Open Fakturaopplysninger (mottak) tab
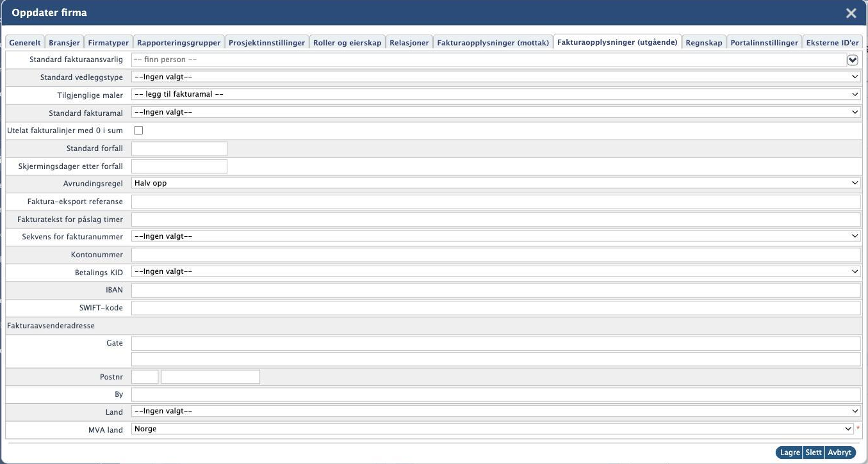Viewport: 868px width, 464px height. (493, 42)
